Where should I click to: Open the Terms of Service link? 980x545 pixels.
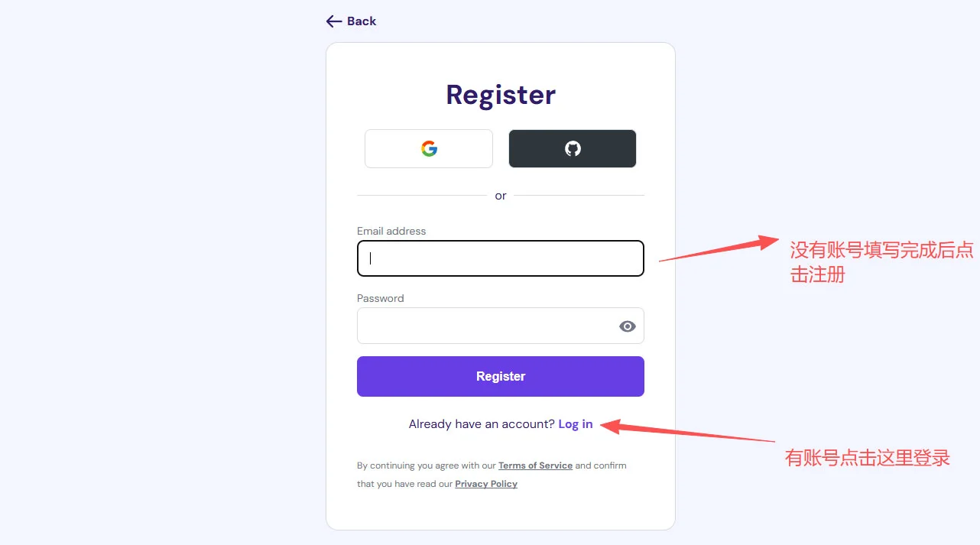pos(535,466)
